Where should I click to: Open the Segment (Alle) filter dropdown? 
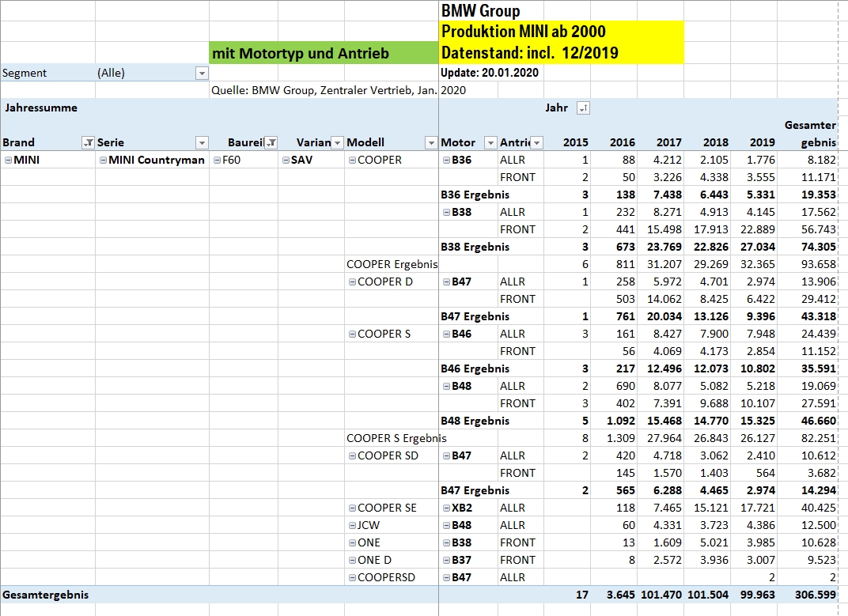(x=202, y=73)
